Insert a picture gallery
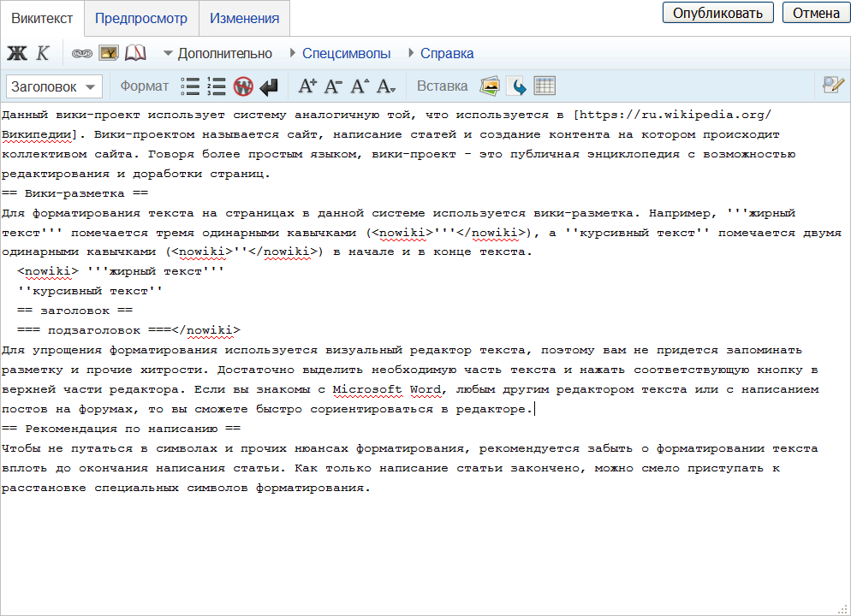Image resolution: width=851 pixels, height=616 pixels. click(x=490, y=86)
